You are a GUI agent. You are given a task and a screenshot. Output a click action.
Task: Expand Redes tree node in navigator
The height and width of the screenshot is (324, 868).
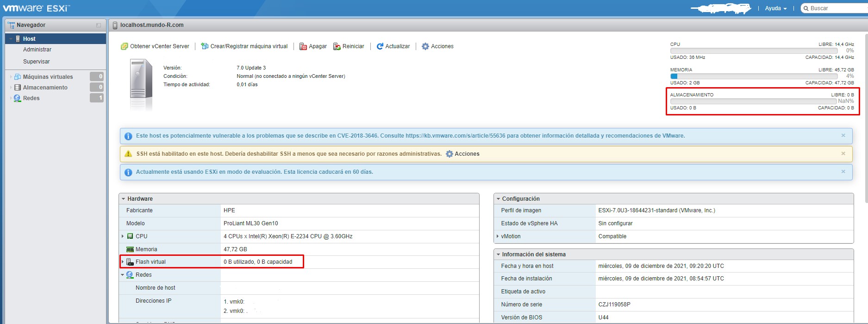tap(11, 98)
